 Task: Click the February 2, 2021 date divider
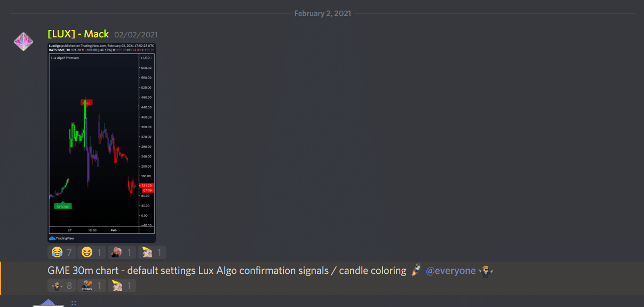(322, 13)
